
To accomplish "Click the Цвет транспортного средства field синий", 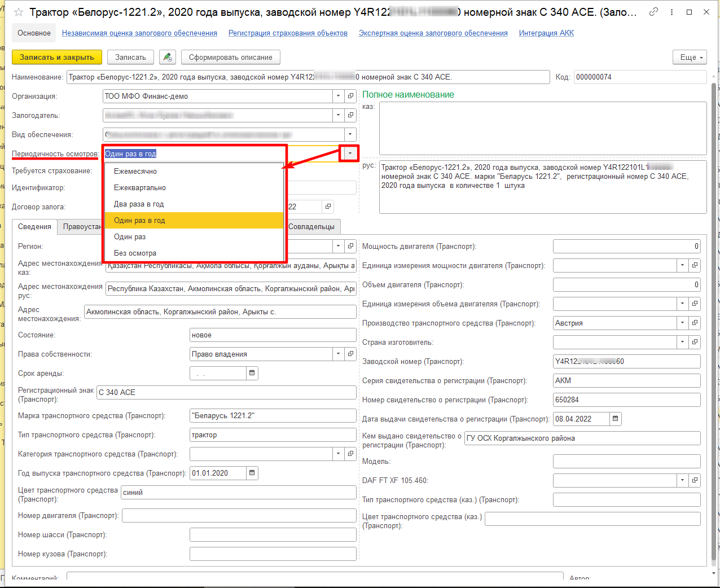I will (x=239, y=492).
